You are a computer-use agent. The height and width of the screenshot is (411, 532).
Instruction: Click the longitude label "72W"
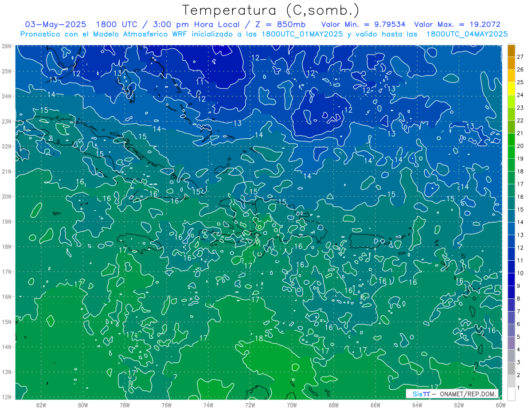pyautogui.click(x=250, y=405)
